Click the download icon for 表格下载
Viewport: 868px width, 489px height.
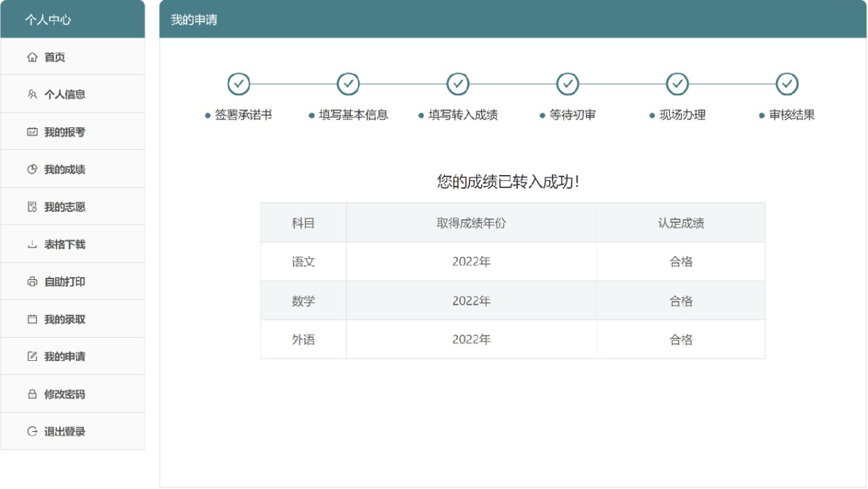[x=32, y=244]
